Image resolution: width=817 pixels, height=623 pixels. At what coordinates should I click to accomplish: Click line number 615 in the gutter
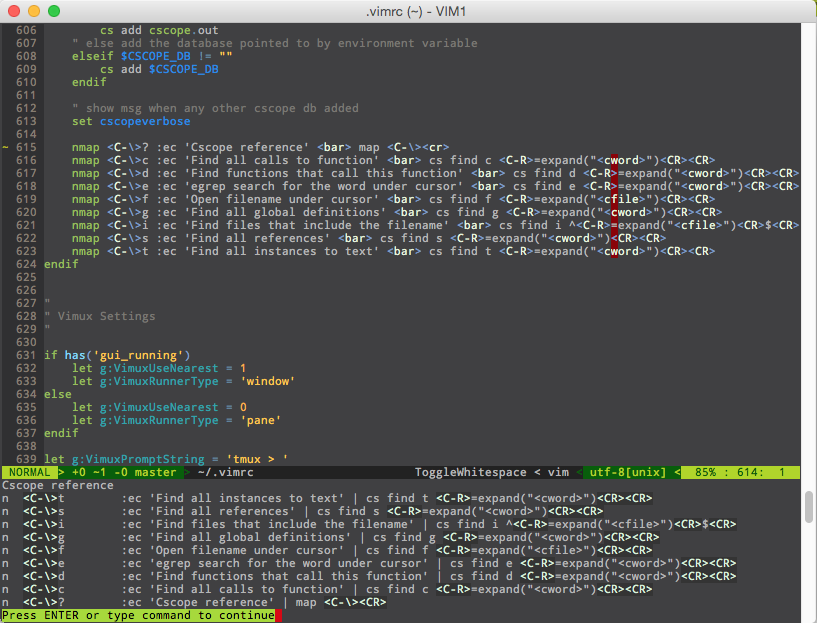coord(26,147)
